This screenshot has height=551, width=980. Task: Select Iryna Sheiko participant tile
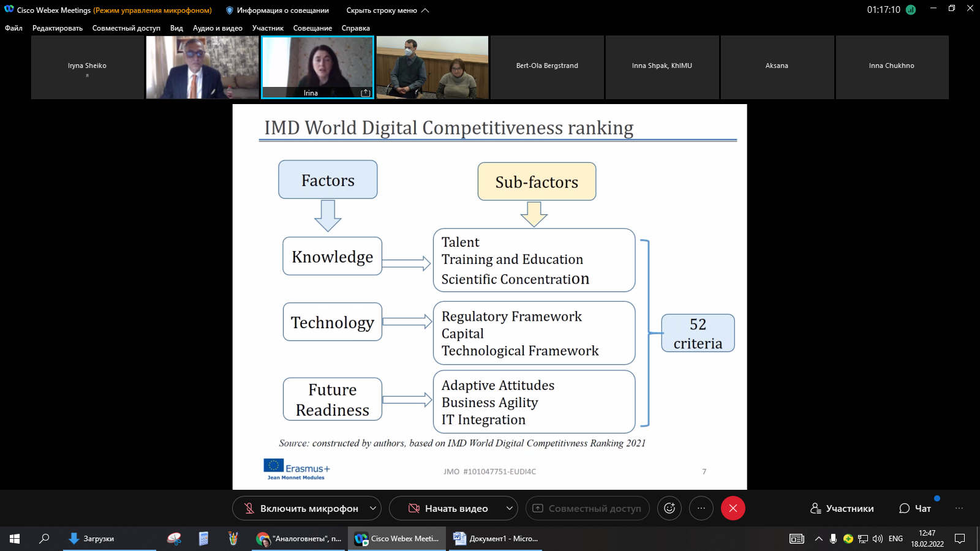pyautogui.click(x=88, y=67)
